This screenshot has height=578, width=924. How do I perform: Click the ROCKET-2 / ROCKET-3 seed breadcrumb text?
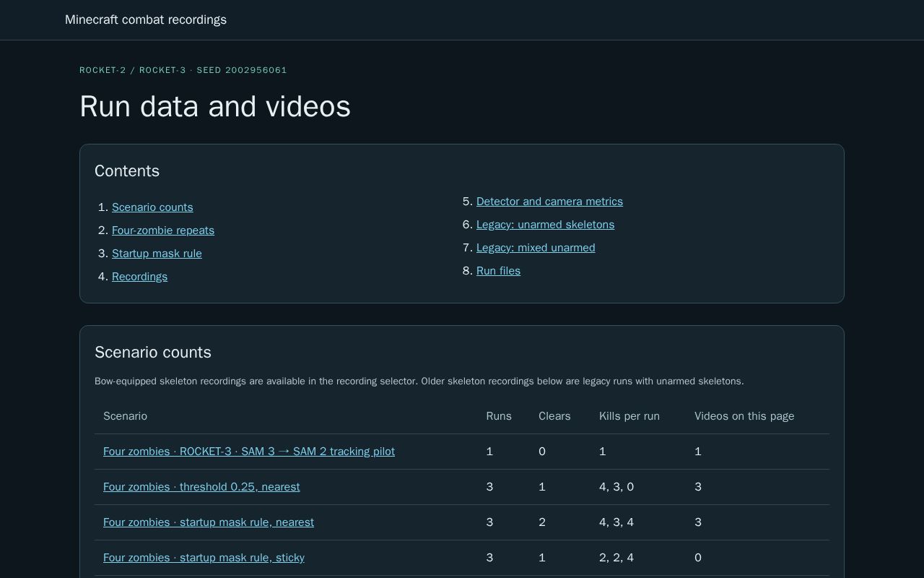(183, 70)
